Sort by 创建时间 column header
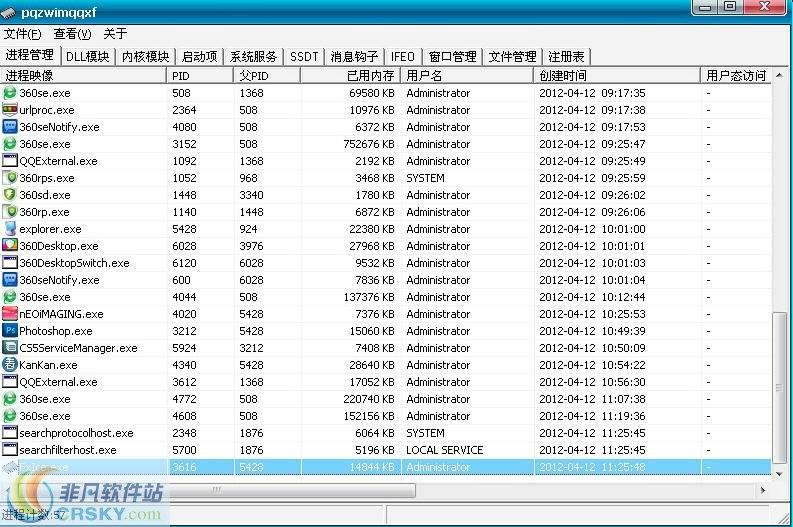 (x=616, y=76)
